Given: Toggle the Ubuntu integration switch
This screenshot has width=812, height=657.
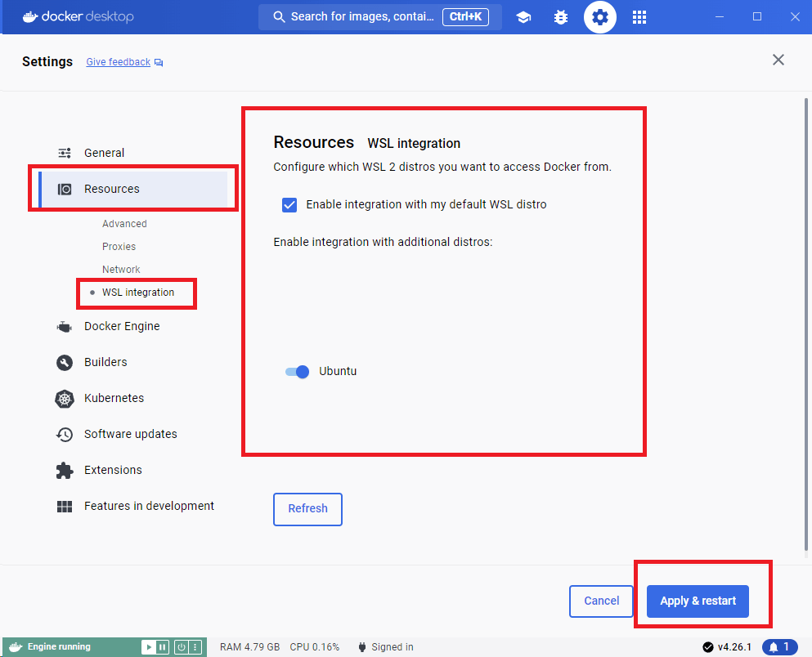Looking at the screenshot, I should click(298, 372).
